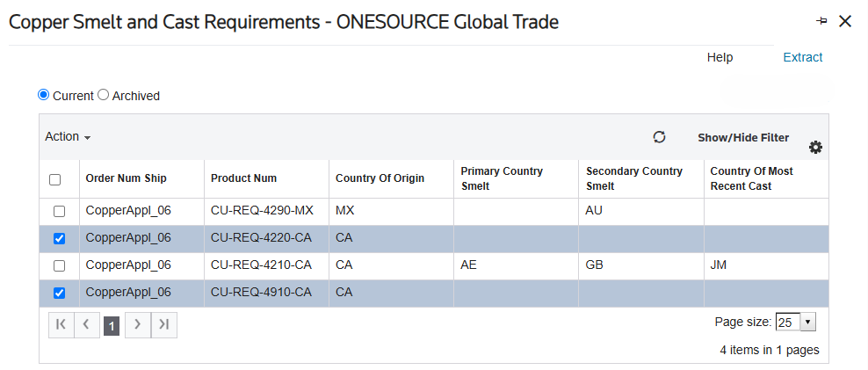Click the Extract link
This screenshot has height=370, width=868.
(x=803, y=58)
